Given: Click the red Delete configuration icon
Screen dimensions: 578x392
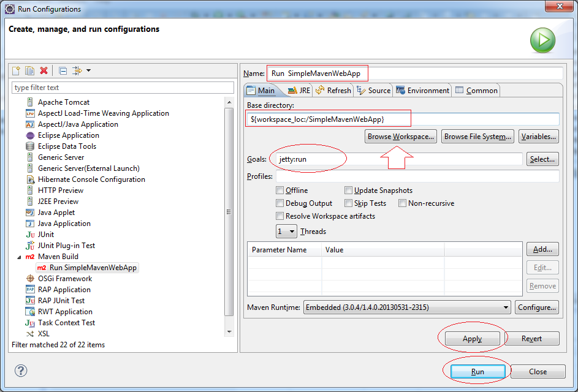Looking at the screenshot, I should [44, 70].
